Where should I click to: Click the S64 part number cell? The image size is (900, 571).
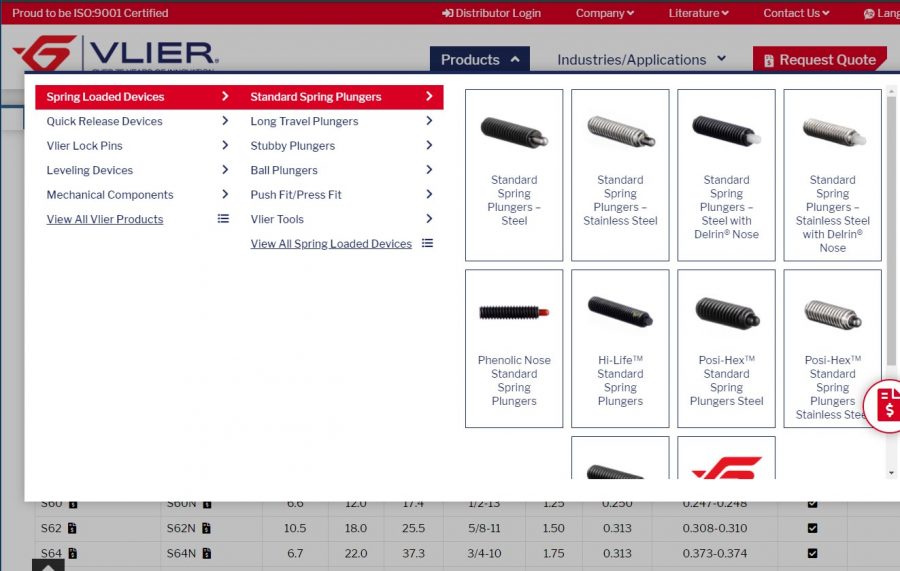coord(98,553)
